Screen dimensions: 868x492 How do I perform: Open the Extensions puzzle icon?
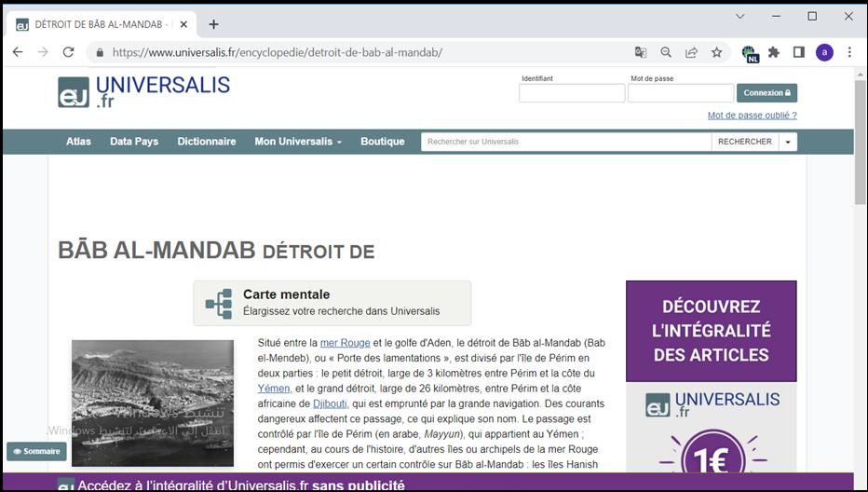tap(773, 52)
